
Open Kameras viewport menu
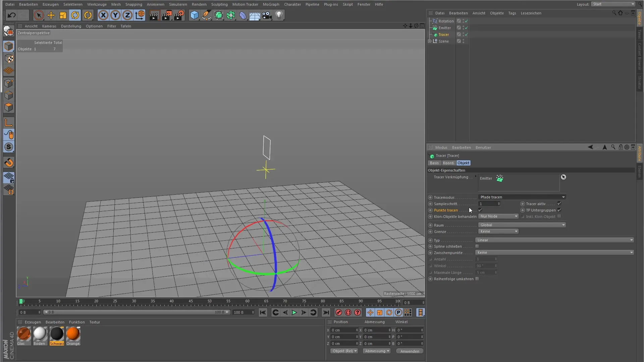(49, 26)
